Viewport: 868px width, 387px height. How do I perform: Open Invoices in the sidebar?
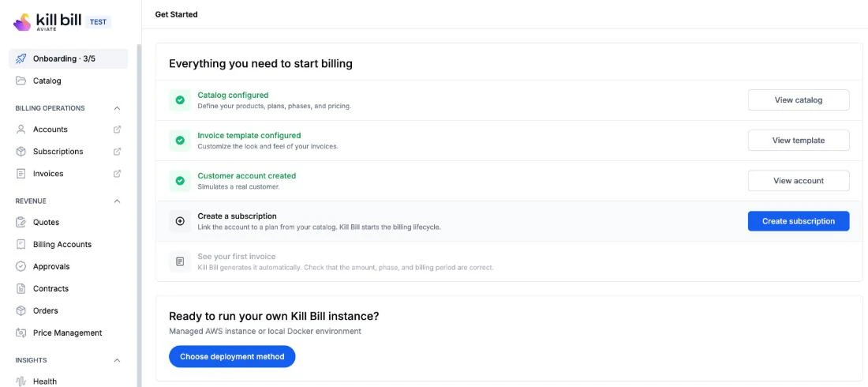point(68,174)
